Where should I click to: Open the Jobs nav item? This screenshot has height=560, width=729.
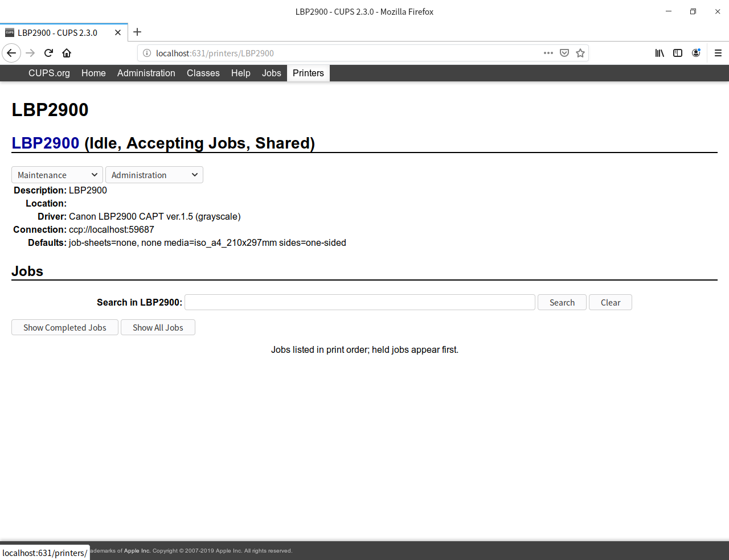coord(272,73)
